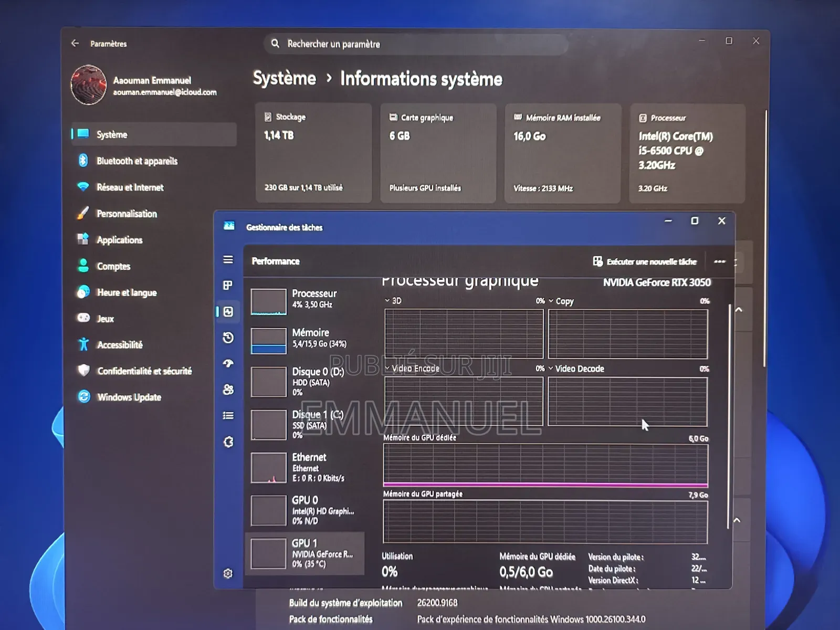Open Task Manager settings gear icon
840x630 pixels.
[228, 573]
